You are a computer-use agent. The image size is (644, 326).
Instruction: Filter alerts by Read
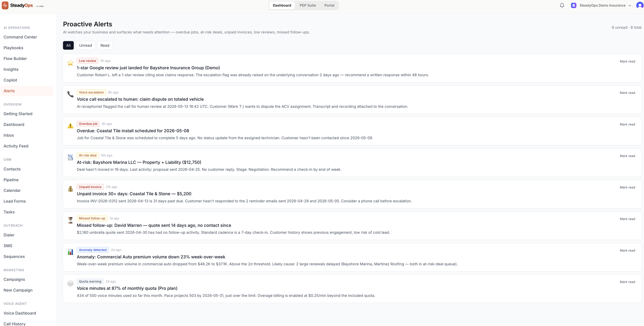[105, 45]
